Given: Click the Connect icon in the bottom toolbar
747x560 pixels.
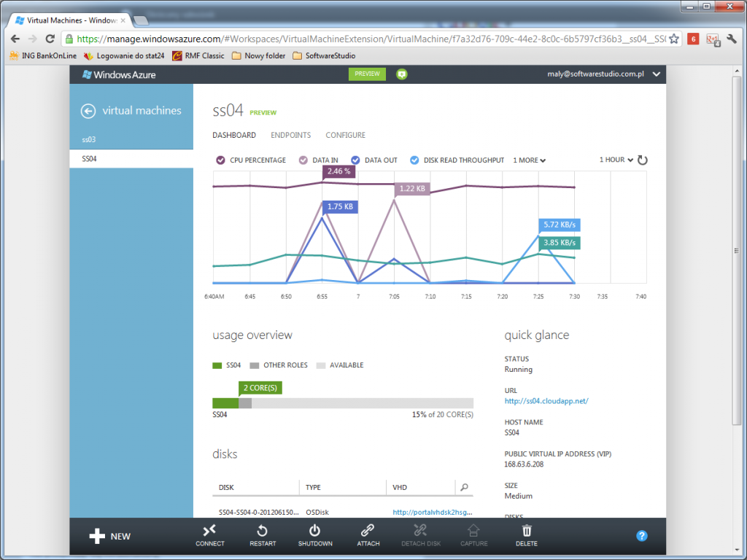Looking at the screenshot, I should coord(209,536).
